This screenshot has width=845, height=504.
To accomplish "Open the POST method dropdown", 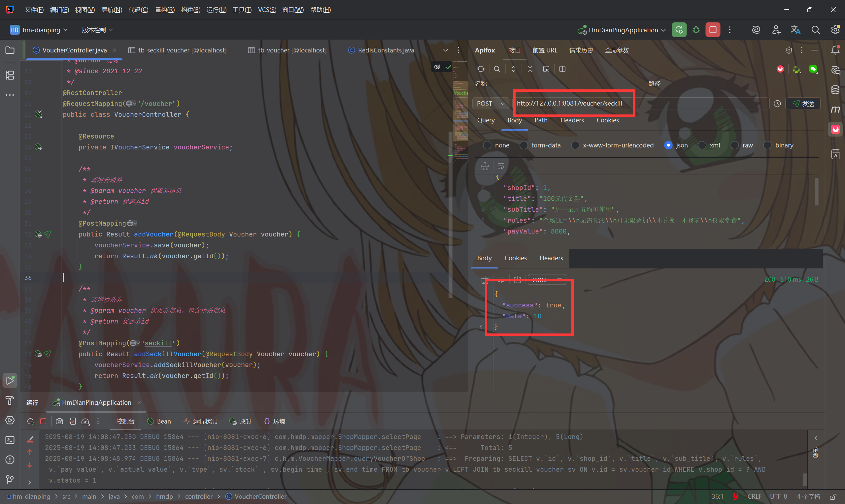I will pyautogui.click(x=490, y=104).
